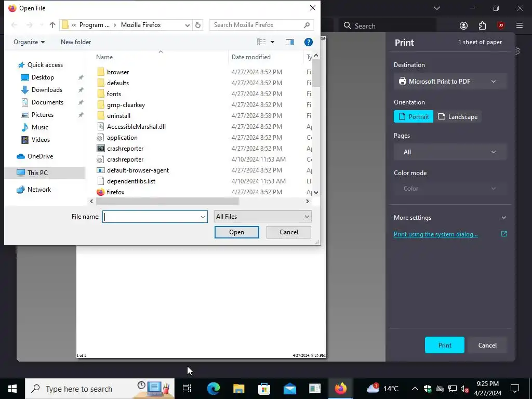Sort by Date modified column header

[265, 57]
